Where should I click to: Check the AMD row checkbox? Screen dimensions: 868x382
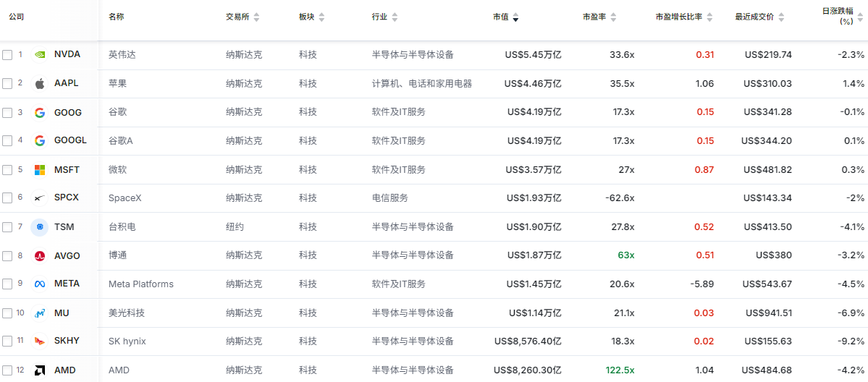coord(7,370)
